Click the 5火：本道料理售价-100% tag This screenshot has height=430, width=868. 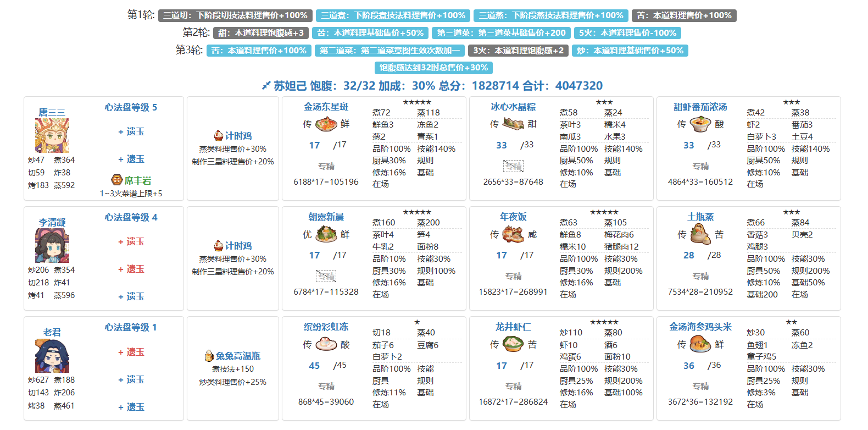(627, 33)
